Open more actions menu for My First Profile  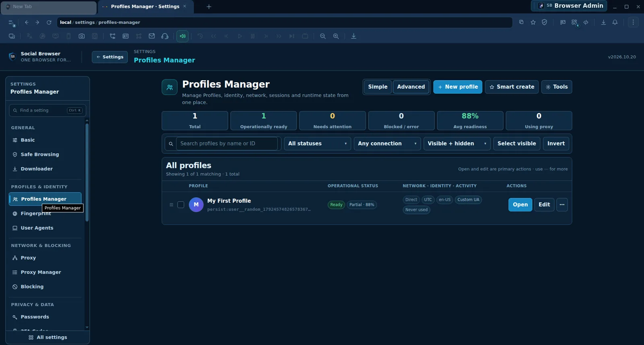pyautogui.click(x=562, y=205)
